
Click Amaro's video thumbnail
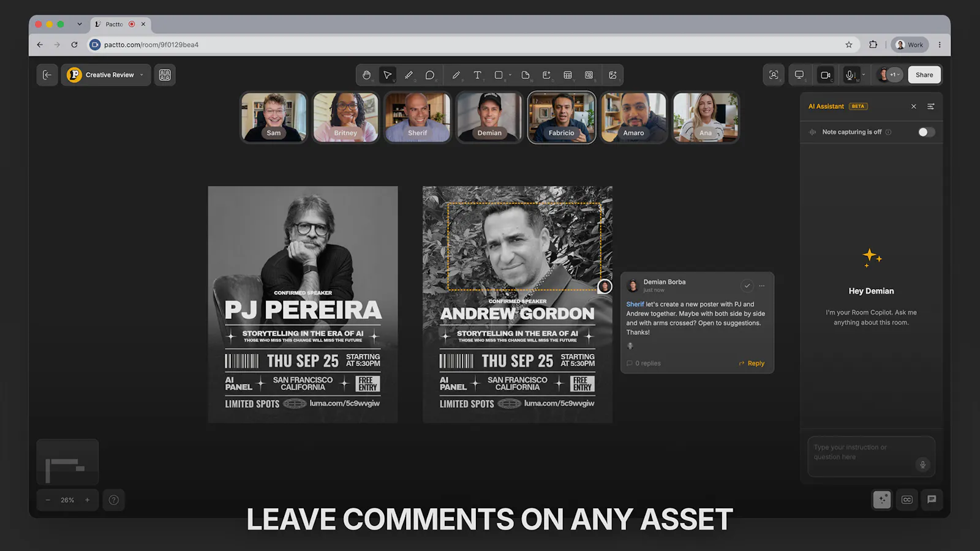tap(633, 118)
